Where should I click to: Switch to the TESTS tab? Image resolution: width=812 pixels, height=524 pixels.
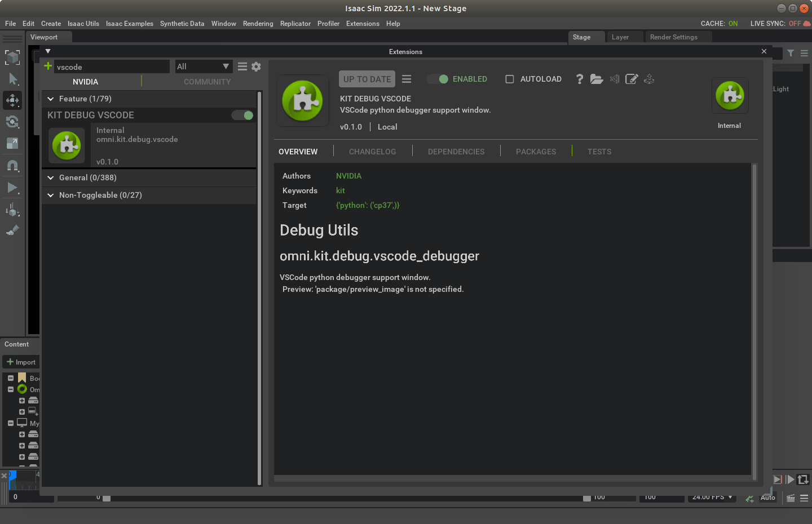599,152
